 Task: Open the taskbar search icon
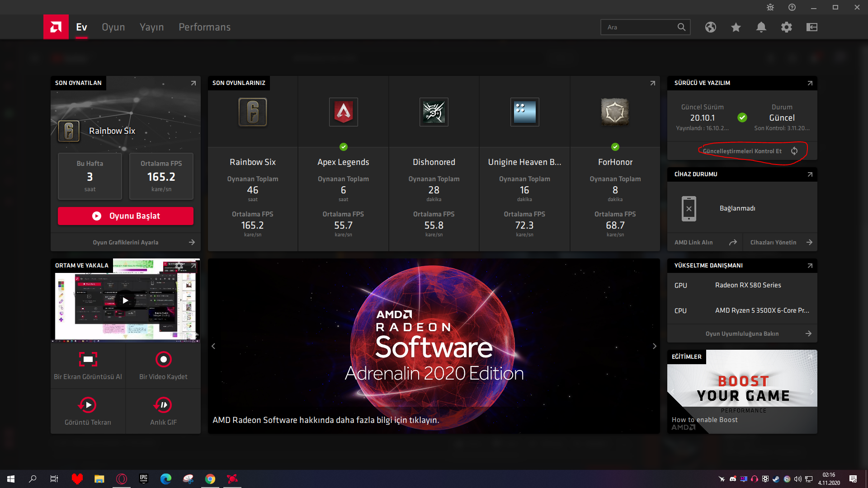(x=33, y=479)
